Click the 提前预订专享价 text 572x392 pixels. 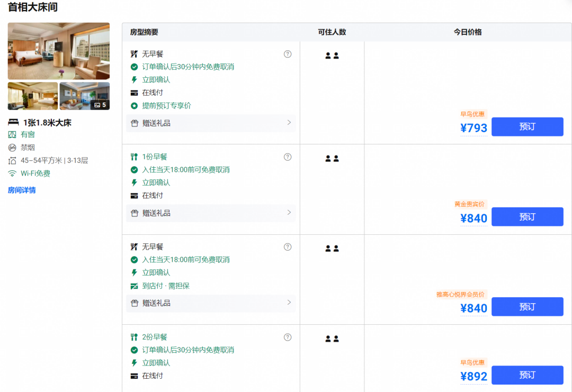(x=167, y=106)
